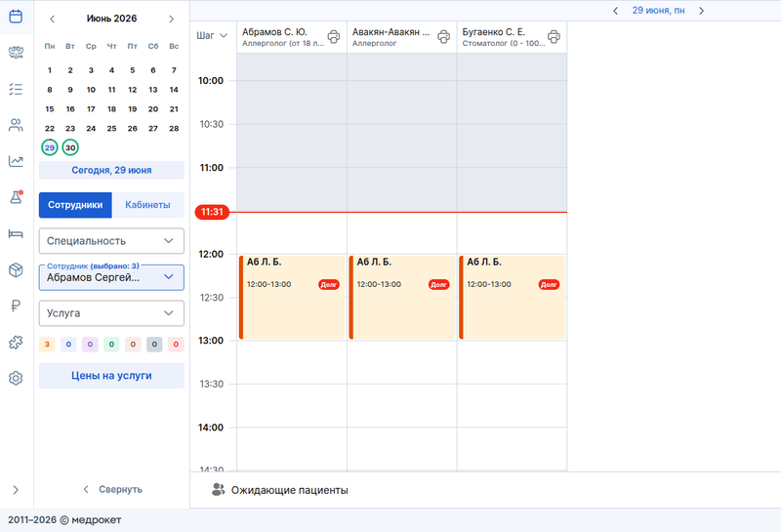Image resolution: width=781 pixels, height=532 pixels.
Task: Print schedule for Бугаенко С. Е.
Action: (x=554, y=36)
